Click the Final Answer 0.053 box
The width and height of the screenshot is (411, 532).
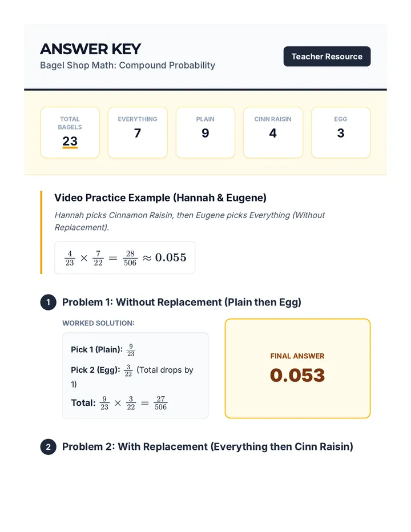coord(297,369)
